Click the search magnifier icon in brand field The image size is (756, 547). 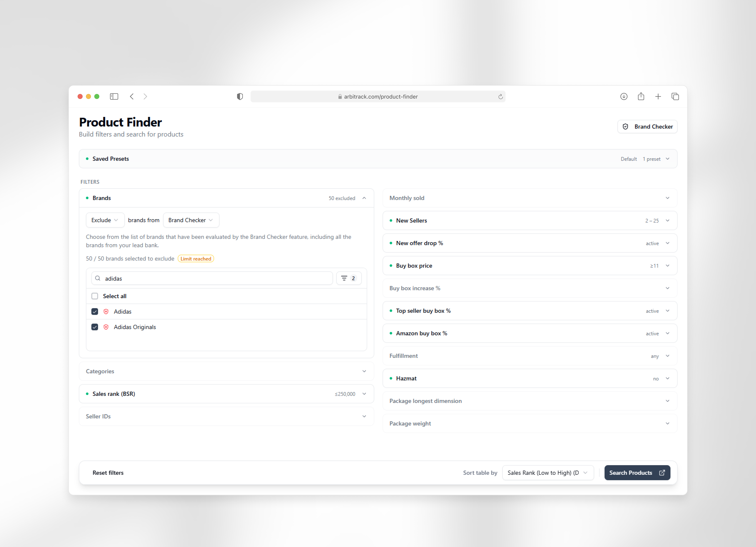click(x=98, y=278)
